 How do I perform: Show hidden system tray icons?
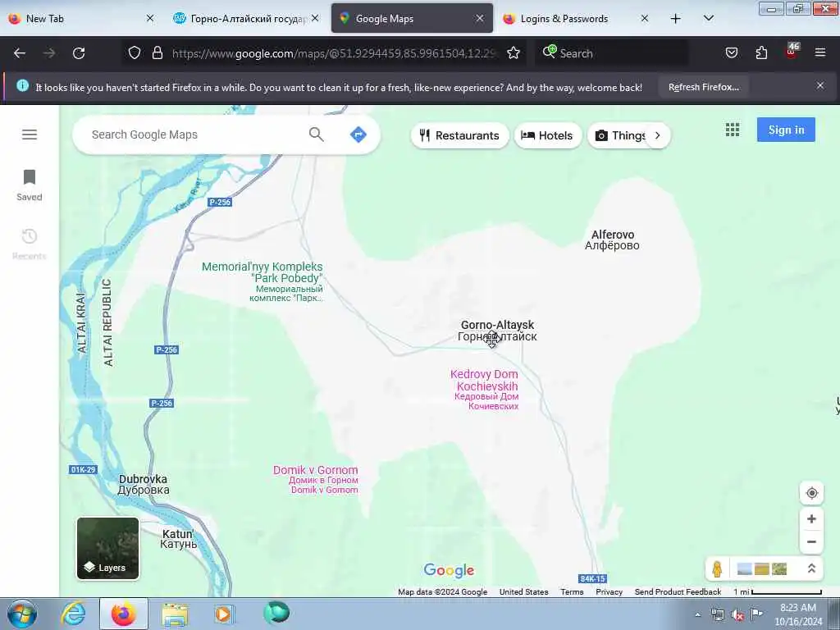pyautogui.click(x=697, y=615)
